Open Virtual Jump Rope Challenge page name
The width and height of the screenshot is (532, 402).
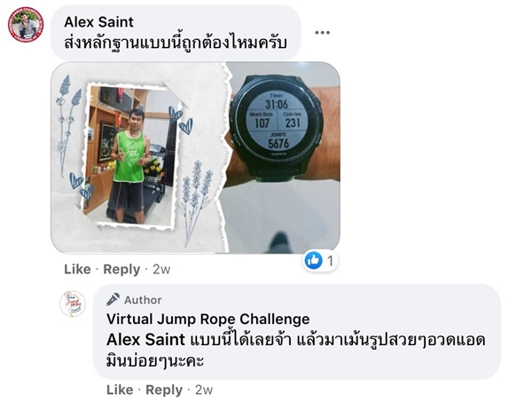click(x=208, y=319)
